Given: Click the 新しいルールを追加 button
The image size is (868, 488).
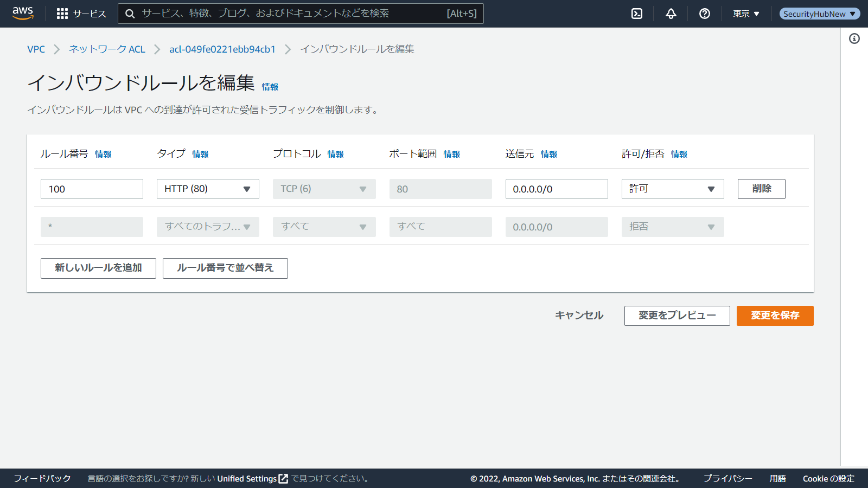Looking at the screenshot, I should (x=98, y=268).
